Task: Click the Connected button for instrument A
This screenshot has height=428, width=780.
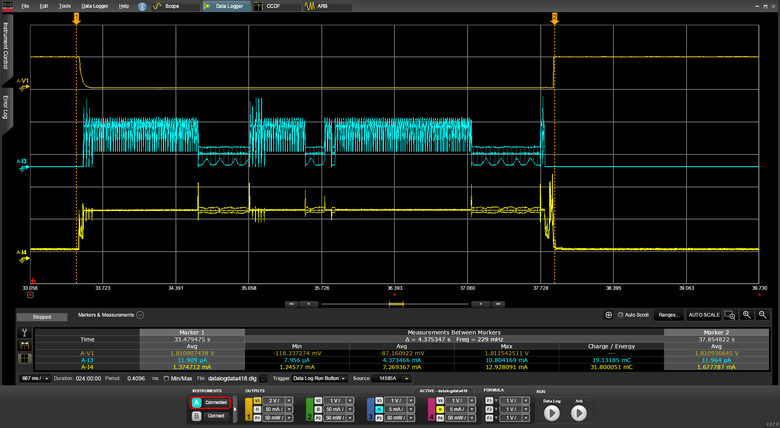Action: click(216, 403)
